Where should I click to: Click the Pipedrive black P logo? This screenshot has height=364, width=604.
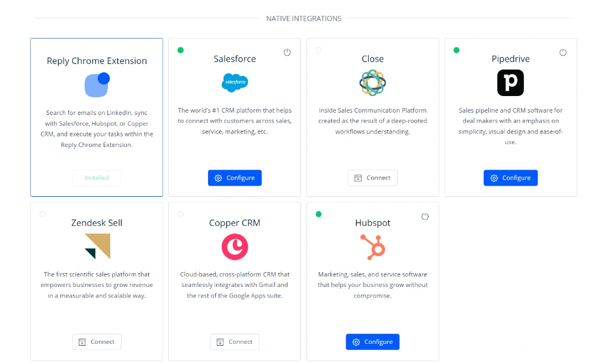[510, 82]
